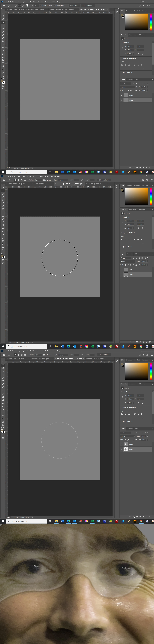Collapse Transform section in middle screenshot
This screenshot has width=154, height=644.
coord(121,217)
